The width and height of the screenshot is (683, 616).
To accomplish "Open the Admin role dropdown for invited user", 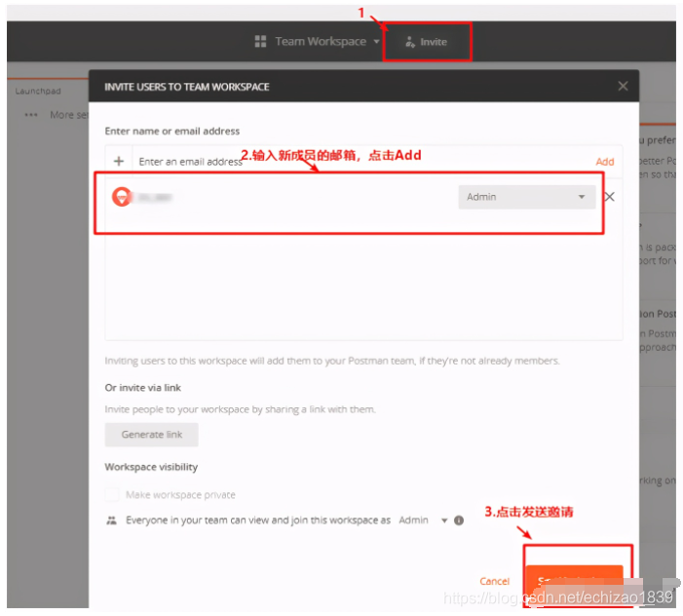I will [527, 197].
